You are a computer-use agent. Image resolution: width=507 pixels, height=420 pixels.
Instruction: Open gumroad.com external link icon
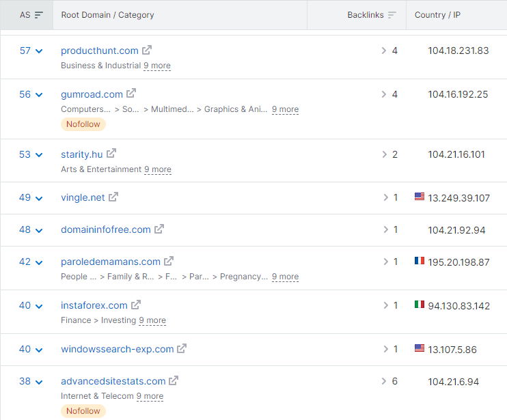pos(131,94)
